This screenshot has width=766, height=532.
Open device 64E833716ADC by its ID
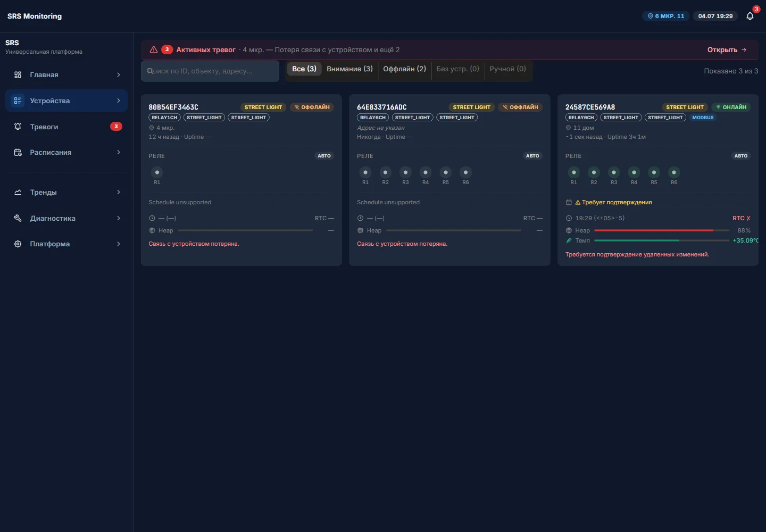coord(382,107)
